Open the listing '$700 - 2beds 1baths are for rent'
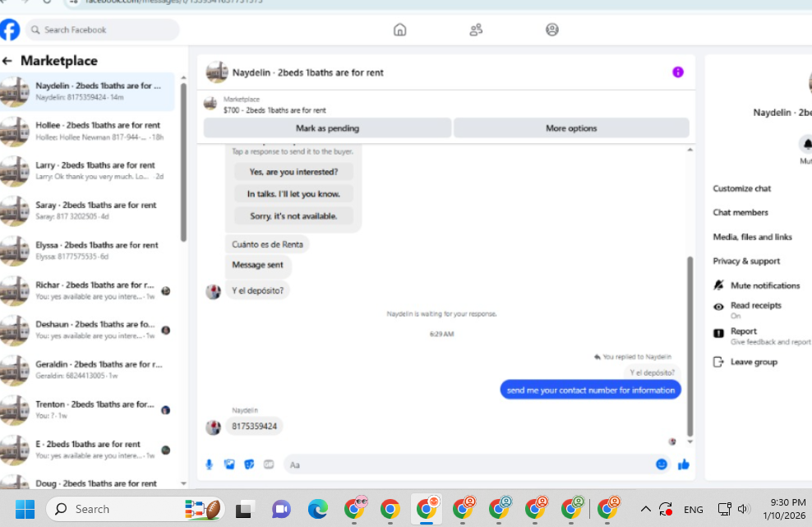The image size is (812, 527). (275, 110)
